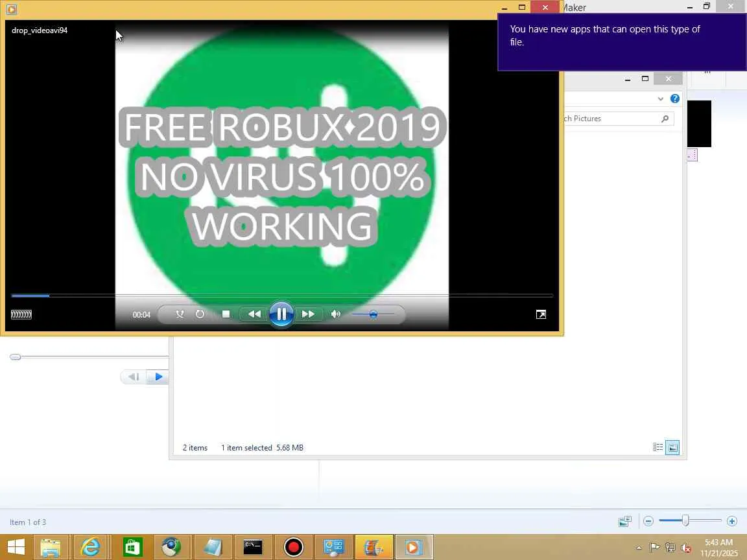This screenshot has height=560, width=747.
Task: Click Movie Maker thumbnail size icon
Action: click(x=625, y=521)
